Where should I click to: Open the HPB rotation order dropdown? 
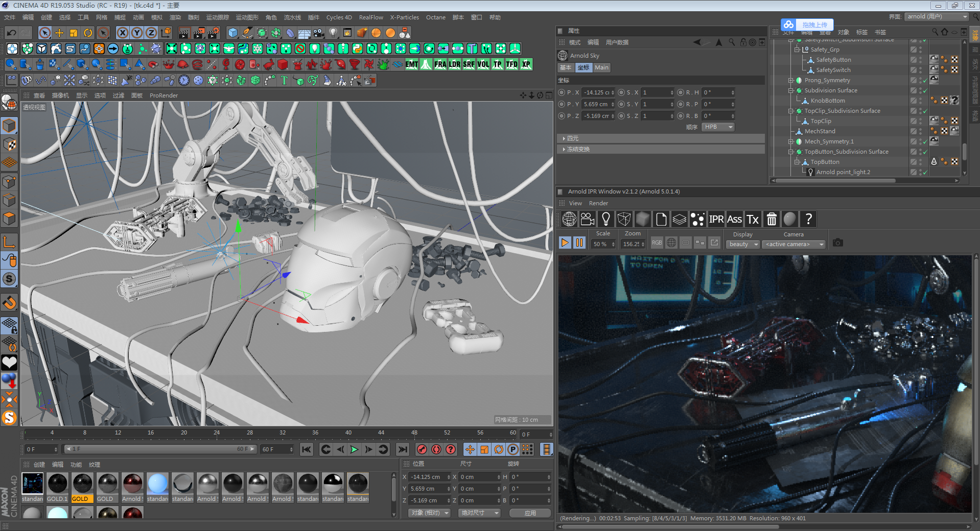tap(718, 127)
